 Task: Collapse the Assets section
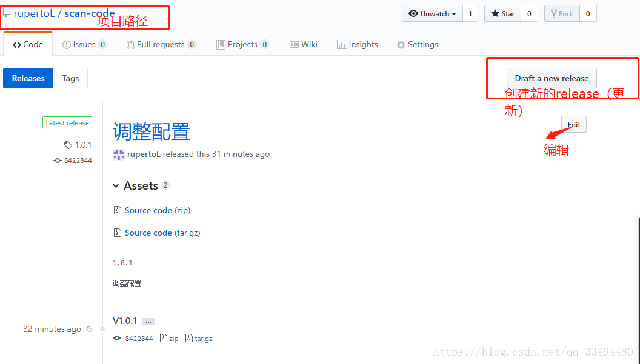coord(136,186)
